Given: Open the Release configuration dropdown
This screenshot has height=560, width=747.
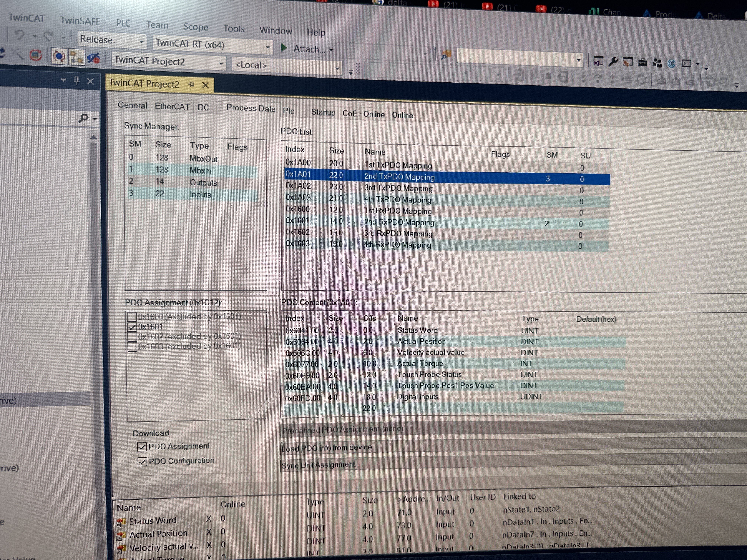Looking at the screenshot, I should pyautogui.click(x=142, y=41).
